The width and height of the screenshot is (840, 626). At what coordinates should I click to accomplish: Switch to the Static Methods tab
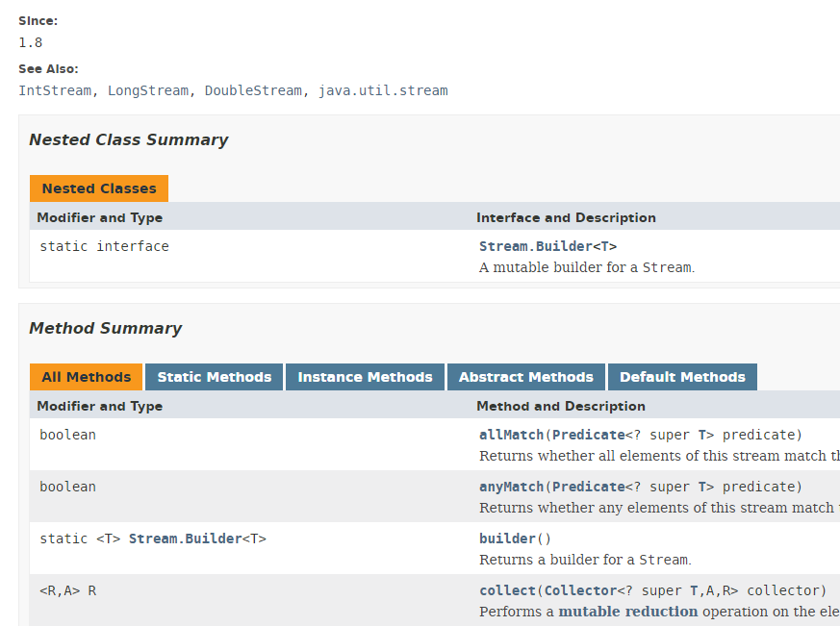pos(215,377)
